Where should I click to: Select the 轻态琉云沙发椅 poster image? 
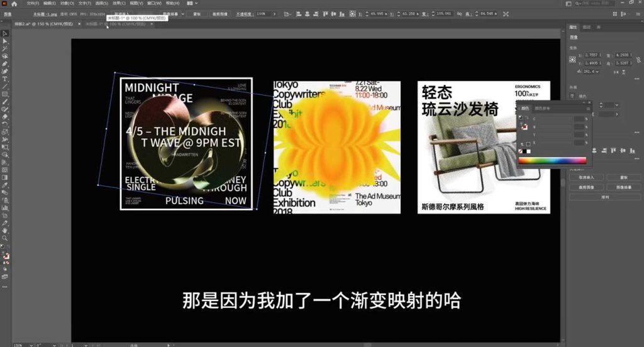pyautogui.click(x=484, y=147)
